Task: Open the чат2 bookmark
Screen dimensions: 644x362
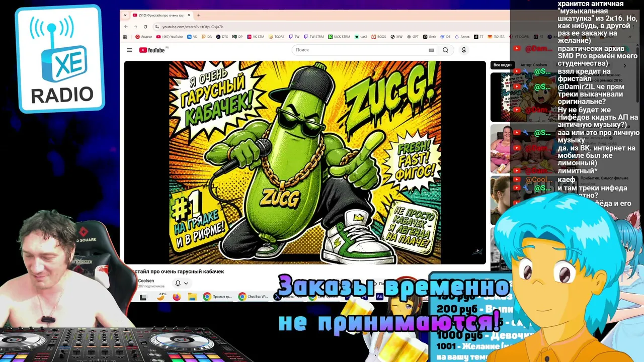Action: 361,37
